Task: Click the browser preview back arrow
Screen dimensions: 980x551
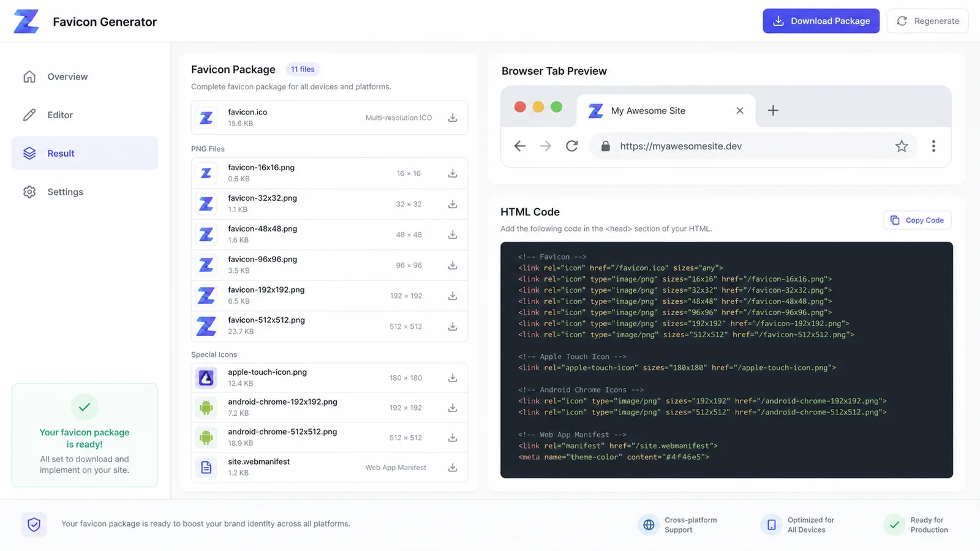Action: click(520, 146)
